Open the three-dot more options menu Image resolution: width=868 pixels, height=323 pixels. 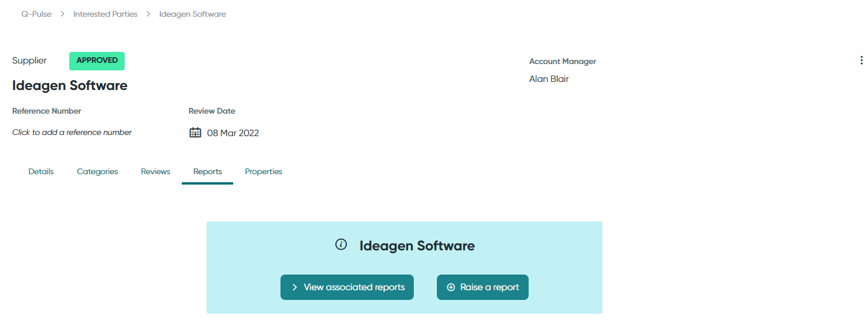point(861,60)
